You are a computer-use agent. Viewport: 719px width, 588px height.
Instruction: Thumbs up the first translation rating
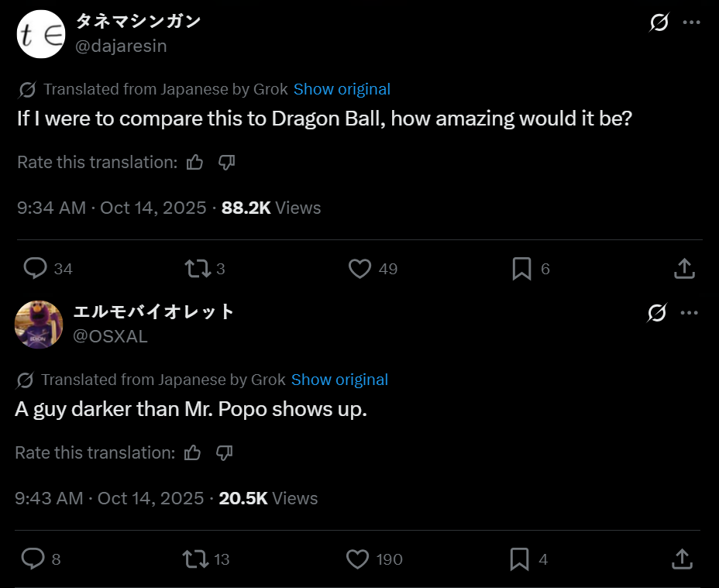(x=195, y=162)
